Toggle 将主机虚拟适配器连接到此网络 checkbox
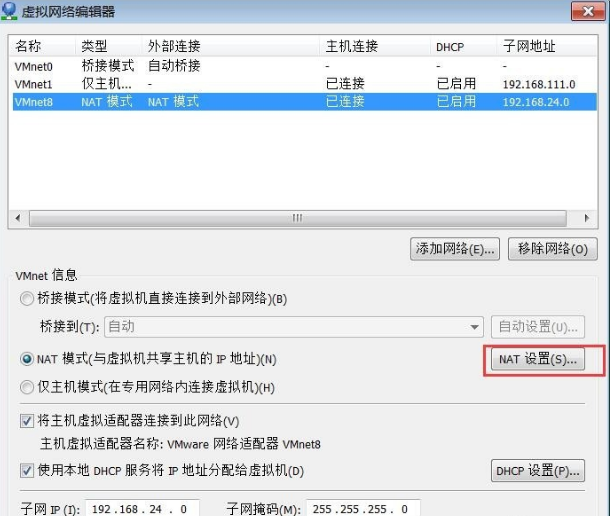Image resolution: width=610 pixels, height=516 pixels. 27,421
